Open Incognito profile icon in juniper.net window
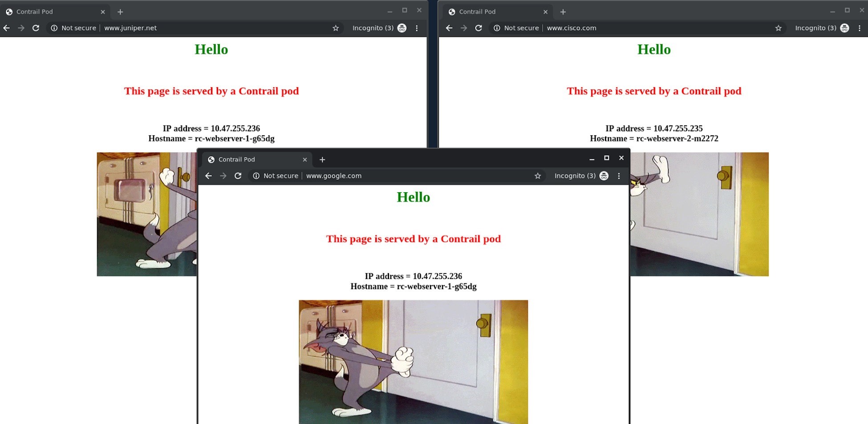868x424 pixels. [x=402, y=28]
